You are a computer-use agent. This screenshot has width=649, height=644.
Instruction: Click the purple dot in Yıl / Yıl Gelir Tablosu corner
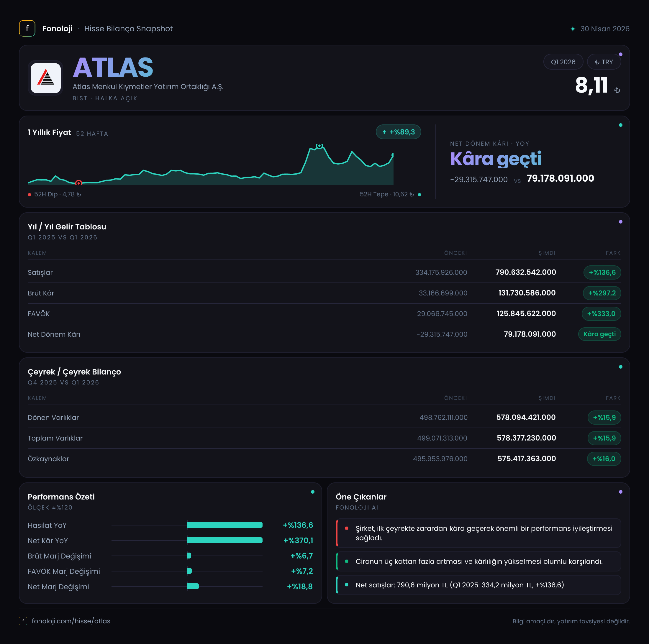click(620, 222)
